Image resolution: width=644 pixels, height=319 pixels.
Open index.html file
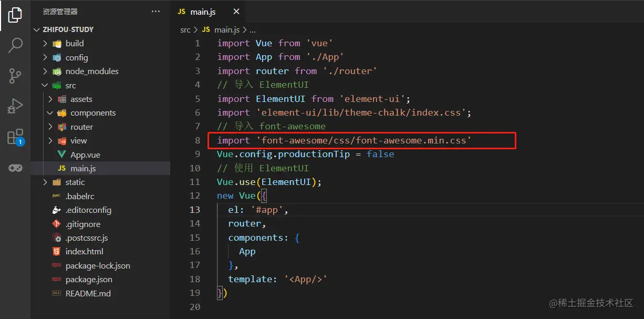(x=100, y=252)
